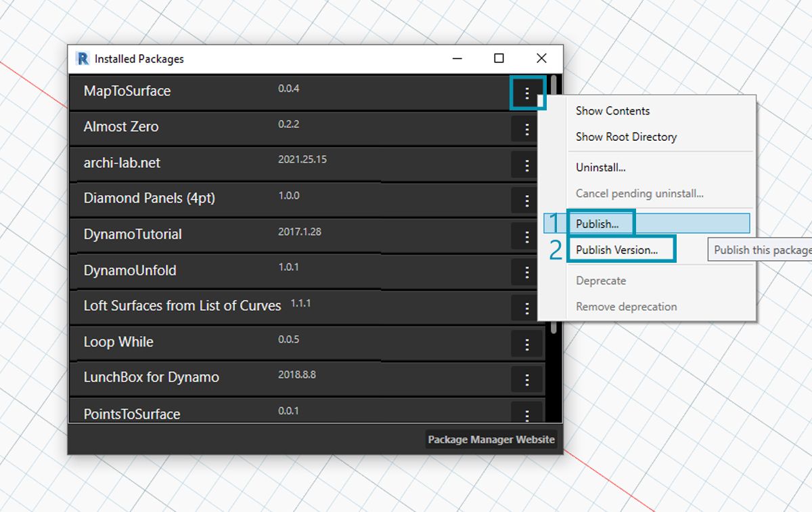
Task: Click the kebab icon for DynamoTutorial
Action: click(527, 236)
